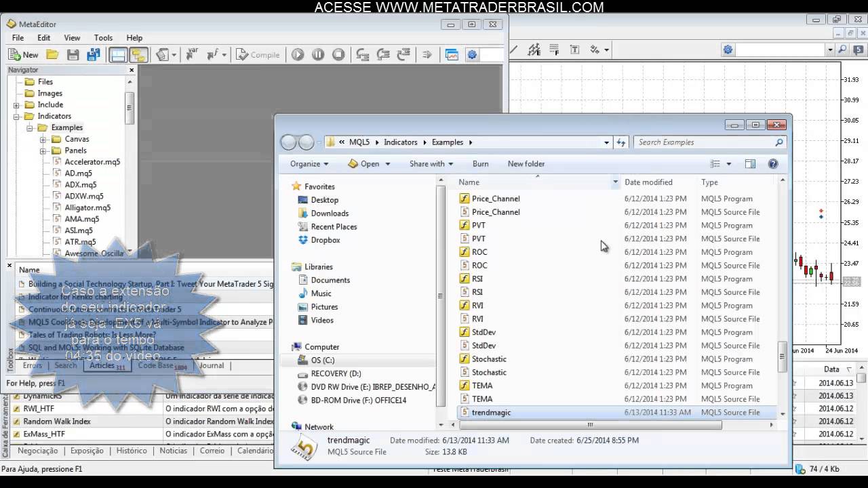
Task: Open the Edit menu in MetaEditor
Action: [x=44, y=38]
